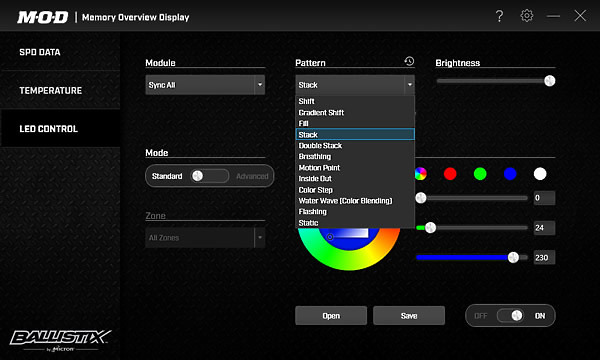
Task: Click the green value field showing 24
Action: coord(544,228)
